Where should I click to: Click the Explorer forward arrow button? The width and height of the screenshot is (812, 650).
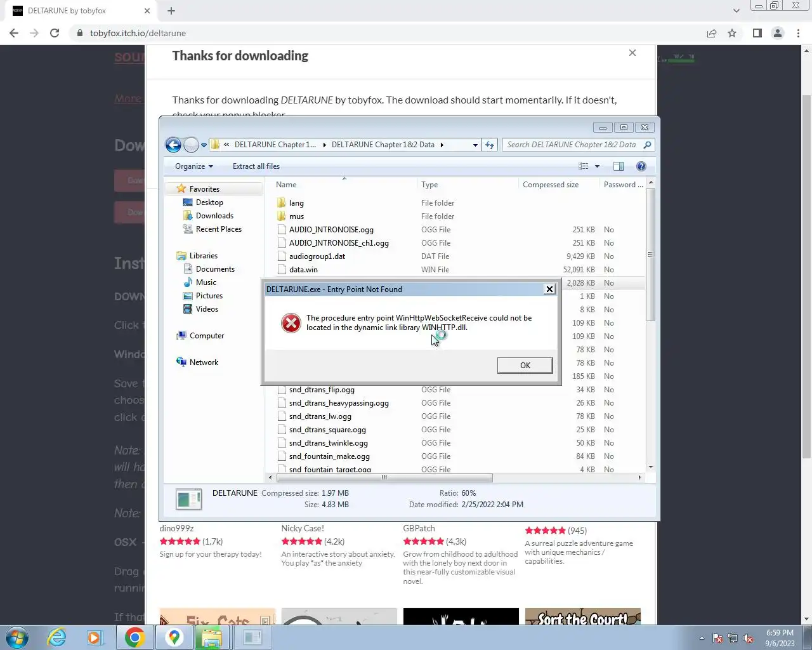pos(191,145)
